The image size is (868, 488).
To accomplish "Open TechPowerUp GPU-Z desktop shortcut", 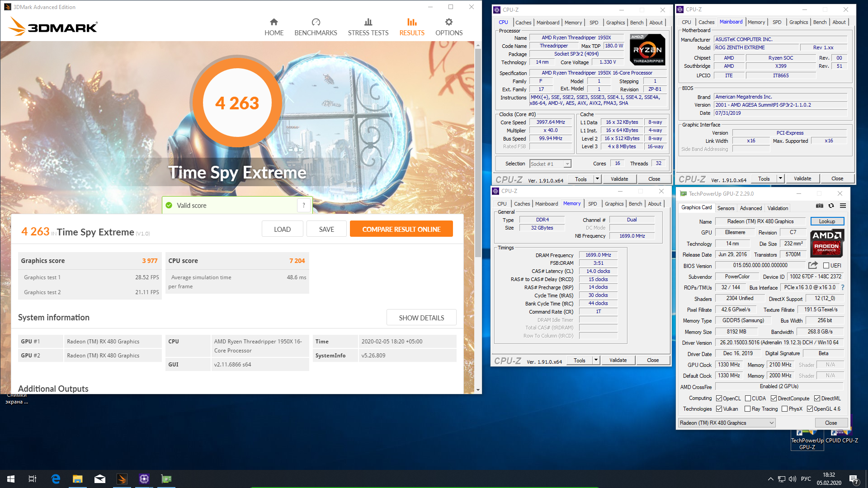I will [807, 440].
